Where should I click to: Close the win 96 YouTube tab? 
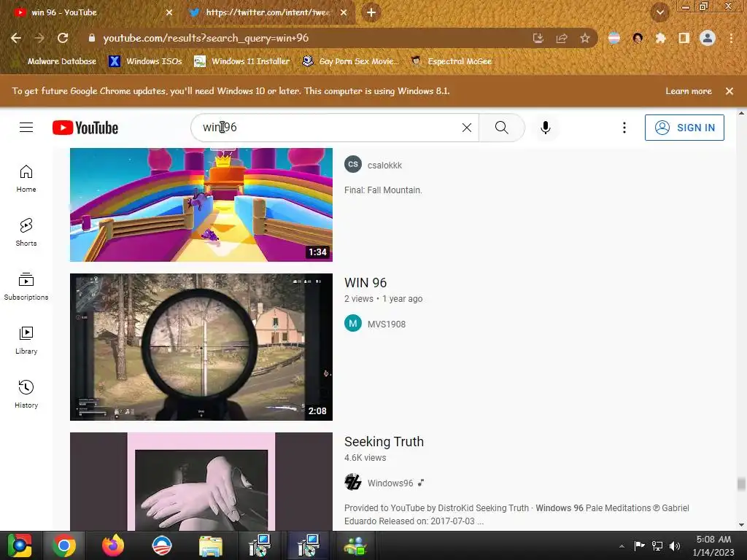[169, 12]
